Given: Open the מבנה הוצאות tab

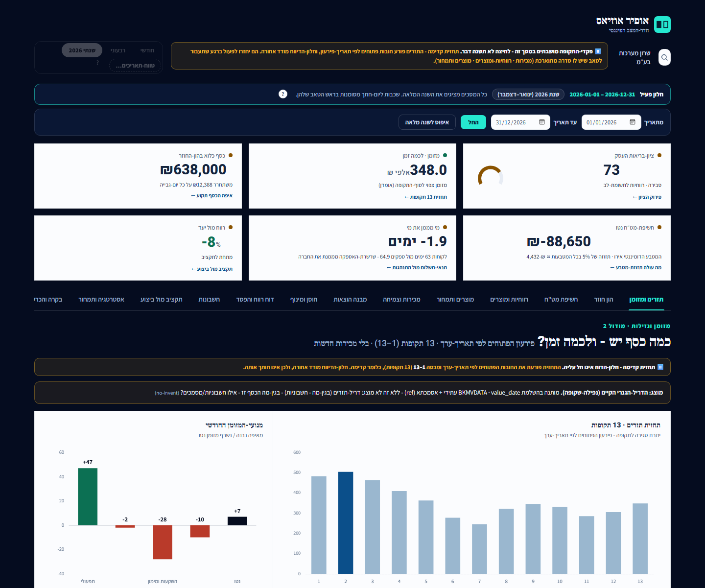Looking at the screenshot, I should (350, 299).
